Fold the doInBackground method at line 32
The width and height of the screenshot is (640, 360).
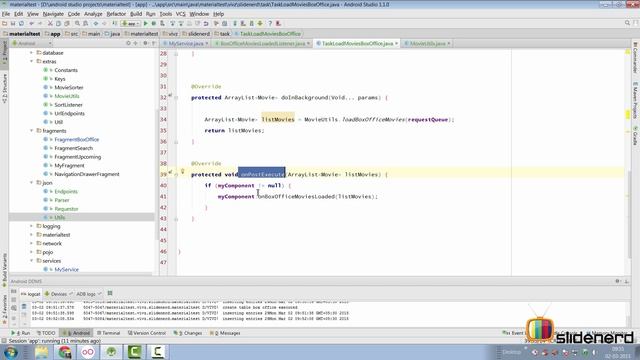click(x=176, y=98)
